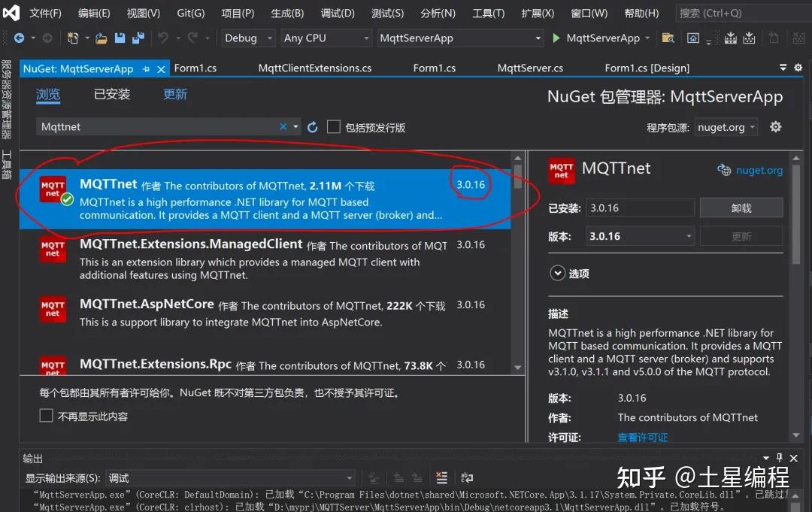Image resolution: width=812 pixels, height=512 pixels.
Task: Open the 调试(D) menu
Action: click(337, 12)
